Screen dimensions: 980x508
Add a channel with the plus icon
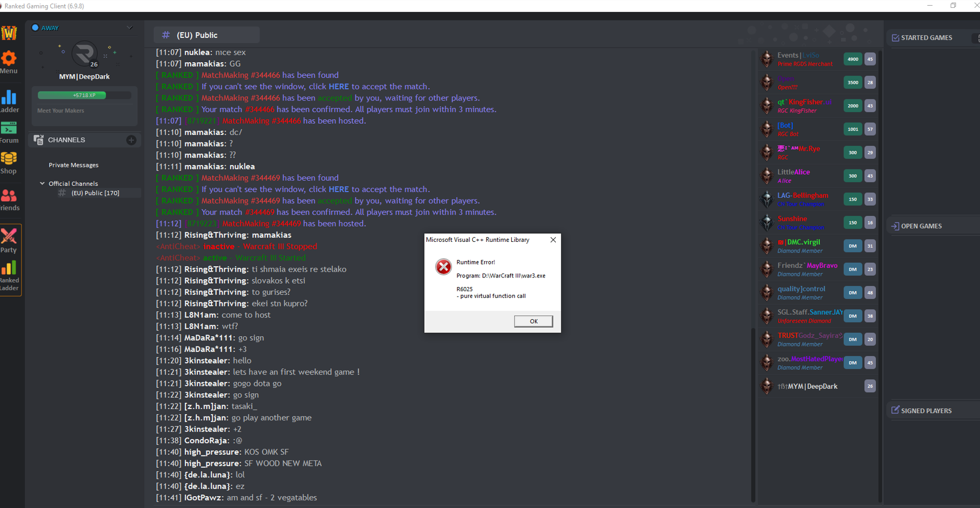[131, 140]
